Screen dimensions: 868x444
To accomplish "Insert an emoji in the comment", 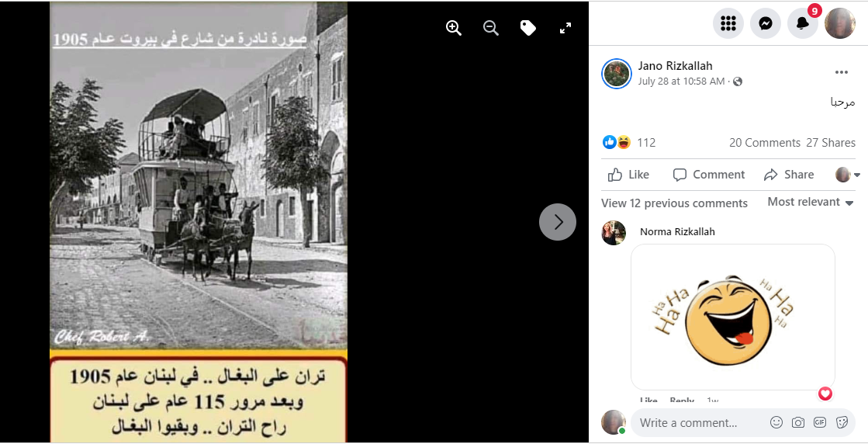I will (776, 422).
